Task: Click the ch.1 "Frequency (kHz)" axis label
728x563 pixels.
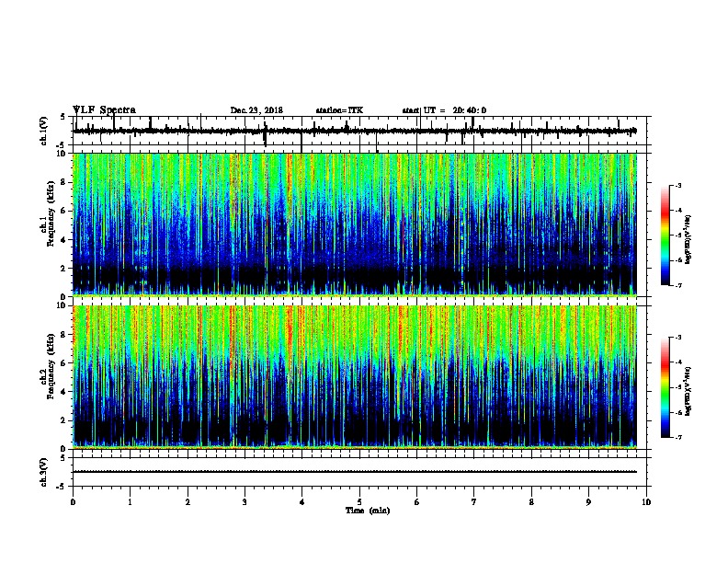Action: (51, 212)
